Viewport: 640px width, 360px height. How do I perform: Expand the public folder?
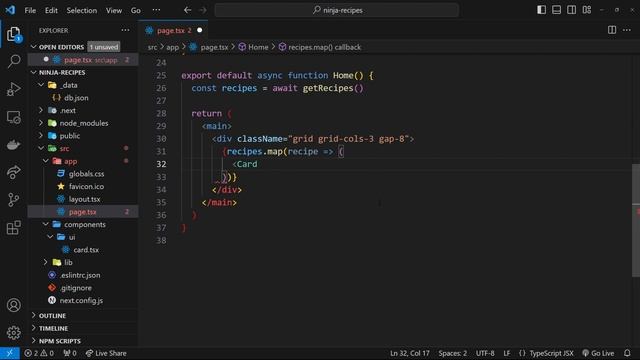[x=41, y=136]
